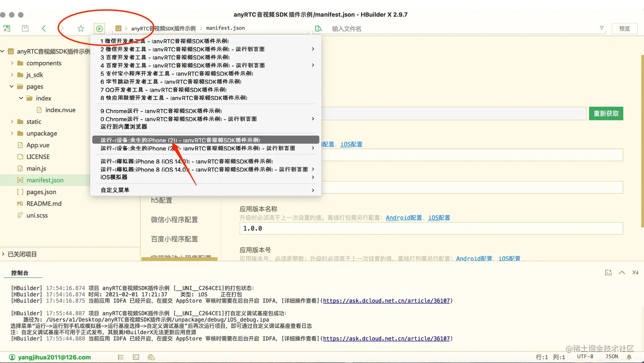Select 9 Chrome运行 menu entry
644x363 pixels.
click(206, 111)
